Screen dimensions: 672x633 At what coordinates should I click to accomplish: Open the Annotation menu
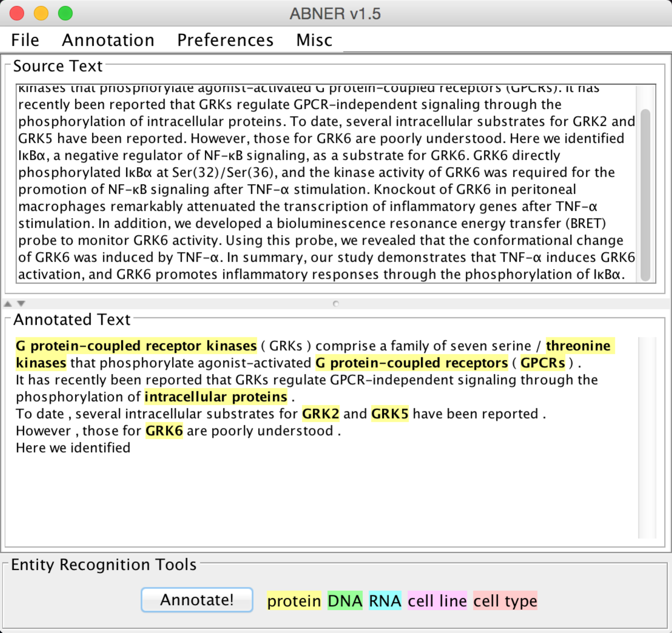click(108, 40)
